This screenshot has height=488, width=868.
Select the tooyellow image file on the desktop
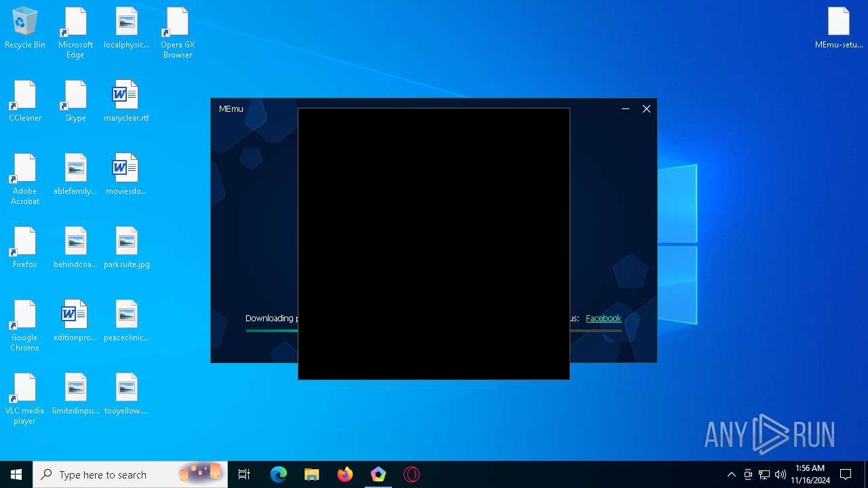tap(127, 394)
